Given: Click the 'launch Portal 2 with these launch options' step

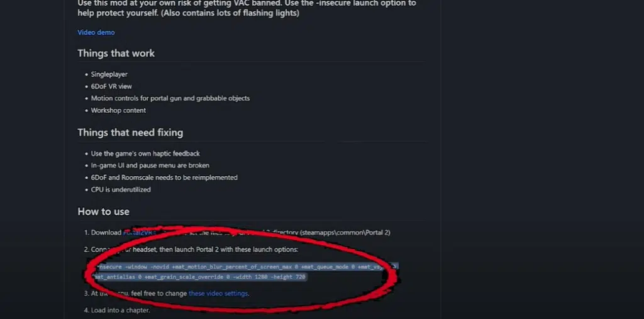Looking at the screenshot, I should [194, 250].
